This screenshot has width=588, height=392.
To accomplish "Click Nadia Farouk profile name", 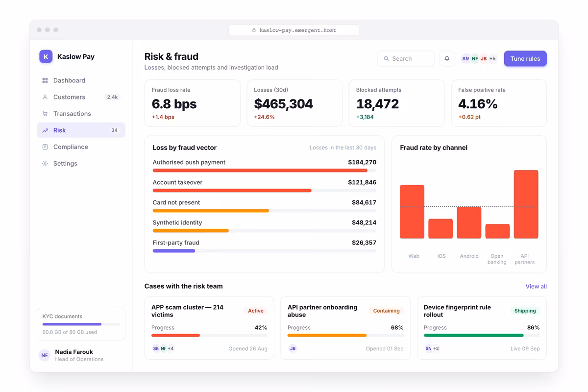I will pyautogui.click(x=74, y=352).
